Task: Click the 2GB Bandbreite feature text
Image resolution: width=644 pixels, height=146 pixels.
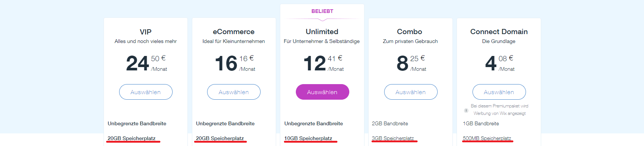Action: point(390,123)
